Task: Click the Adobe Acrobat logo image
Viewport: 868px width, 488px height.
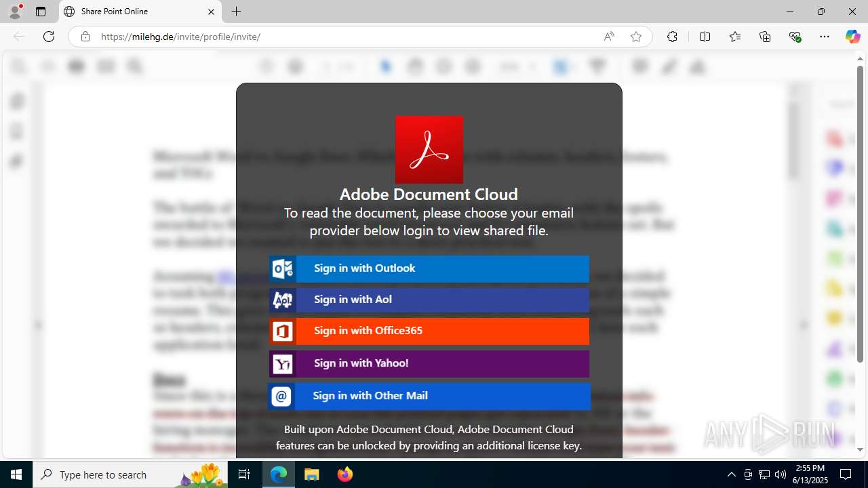Action: click(x=429, y=150)
